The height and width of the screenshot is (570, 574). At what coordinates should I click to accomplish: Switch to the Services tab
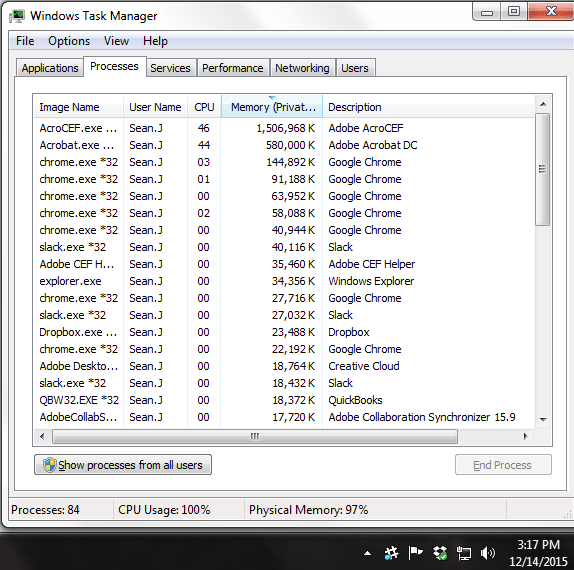tap(171, 68)
